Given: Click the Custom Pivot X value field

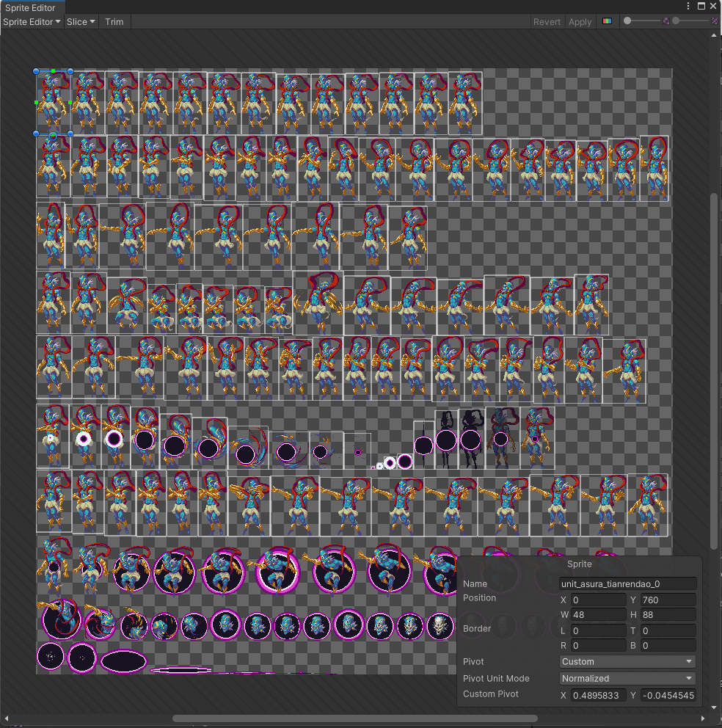Looking at the screenshot, I should pos(598,694).
